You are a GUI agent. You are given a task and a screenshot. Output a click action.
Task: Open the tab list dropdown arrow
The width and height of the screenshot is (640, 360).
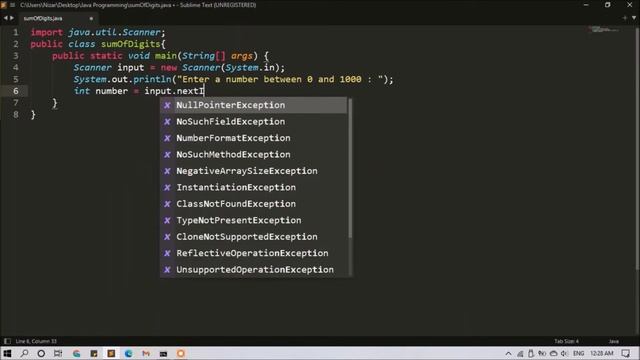634,18
